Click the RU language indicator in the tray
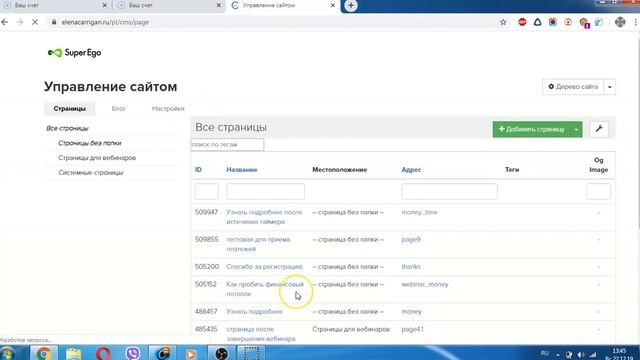Screen dimensions: 640x360 (x=544, y=353)
